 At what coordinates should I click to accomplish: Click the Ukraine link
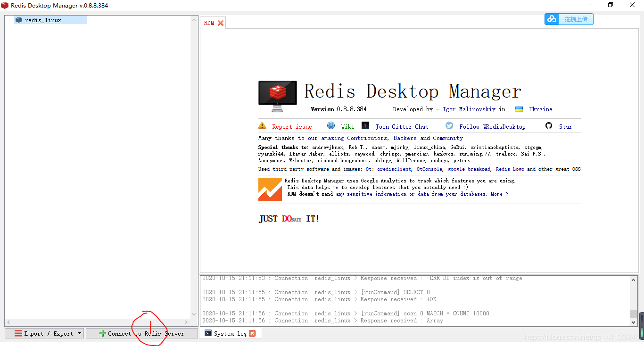[541, 109]
